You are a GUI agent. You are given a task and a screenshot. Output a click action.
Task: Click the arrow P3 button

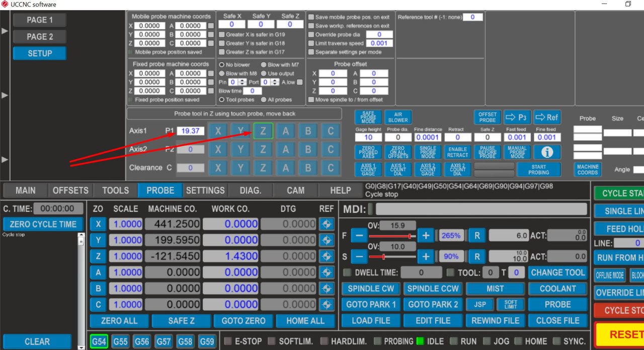[517, 117]
